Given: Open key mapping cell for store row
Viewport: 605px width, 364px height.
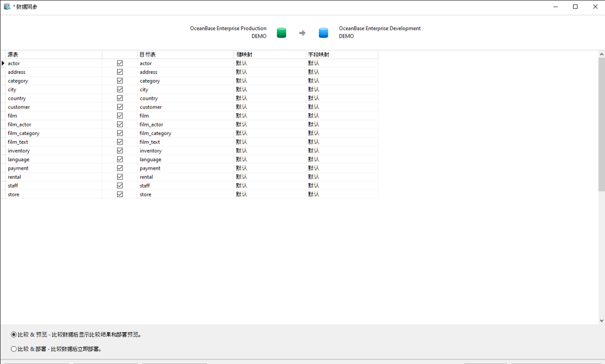Looking at the screenshot, I should [270, 194].
